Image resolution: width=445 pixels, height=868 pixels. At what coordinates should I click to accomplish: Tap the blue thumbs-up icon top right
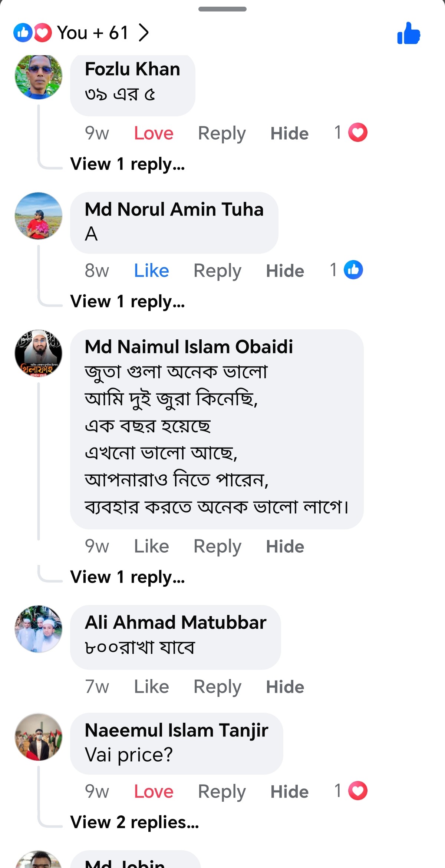click(408, 33)
